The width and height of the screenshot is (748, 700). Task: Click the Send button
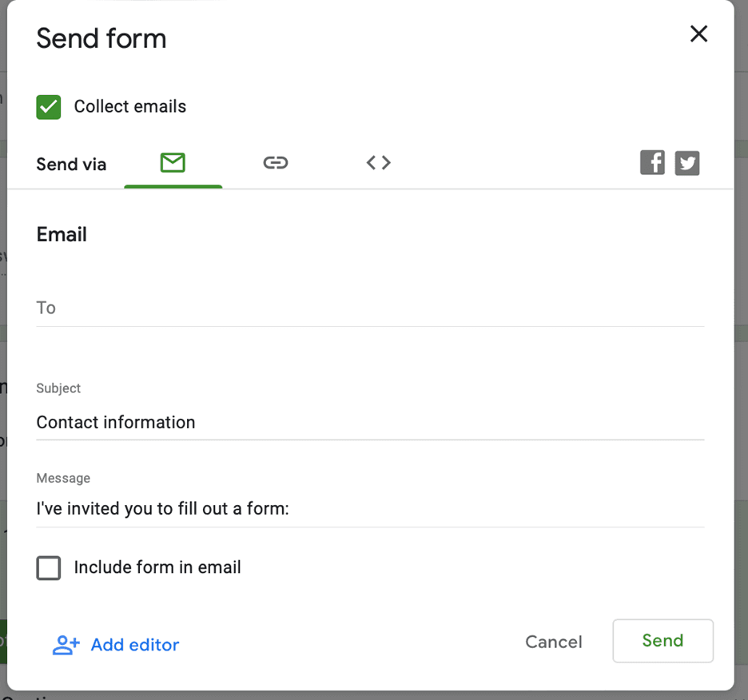click(662, 641)
